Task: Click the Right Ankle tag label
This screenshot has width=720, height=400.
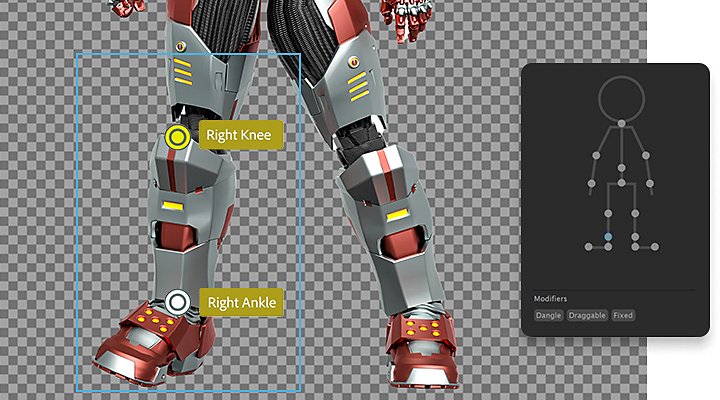Action: 242,302
